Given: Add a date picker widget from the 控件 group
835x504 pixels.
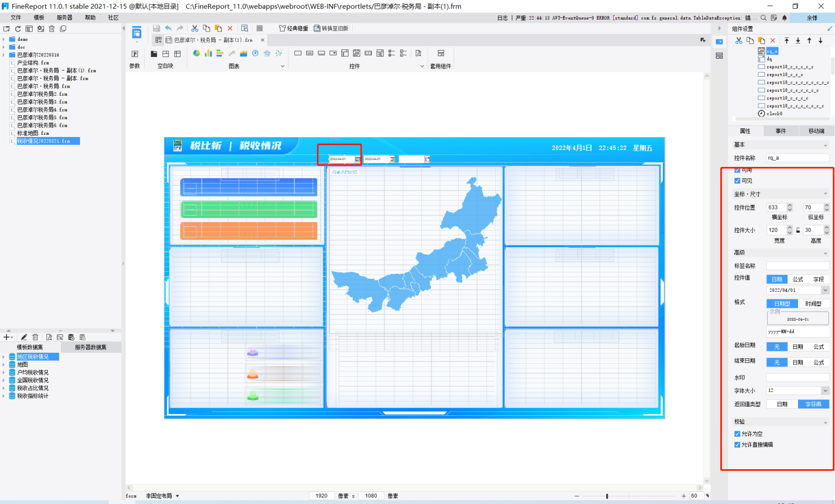Looking at the screenshot, I should click(x=357, y=53).
